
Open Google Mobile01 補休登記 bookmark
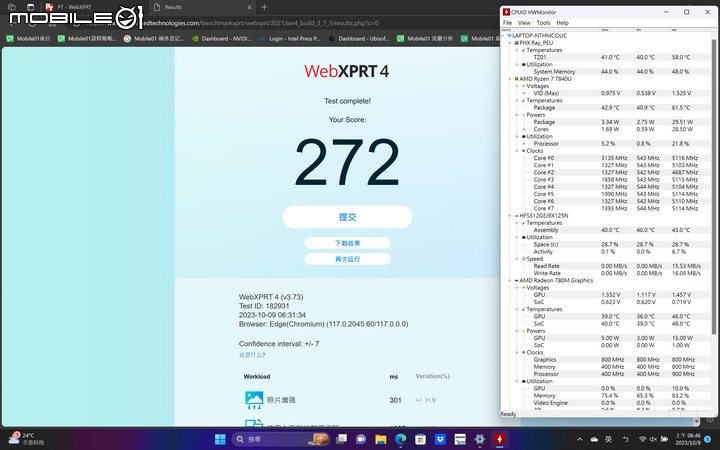pyautogui.click(x=154, y=39)
